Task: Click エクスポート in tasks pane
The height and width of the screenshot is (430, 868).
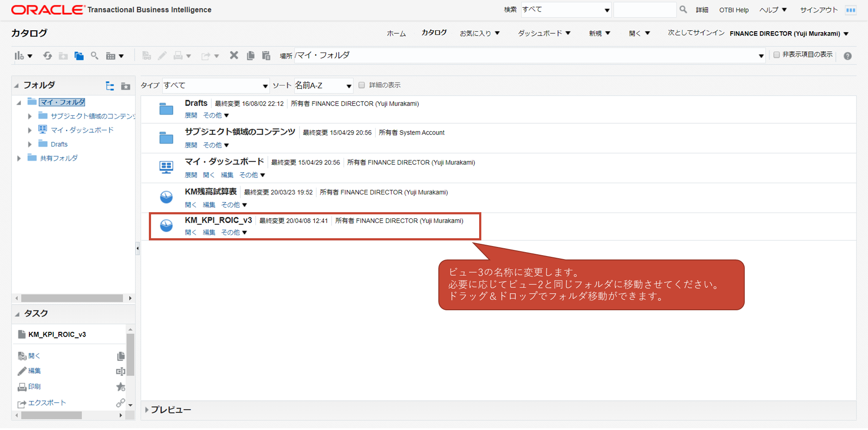Action: point(47,403)
